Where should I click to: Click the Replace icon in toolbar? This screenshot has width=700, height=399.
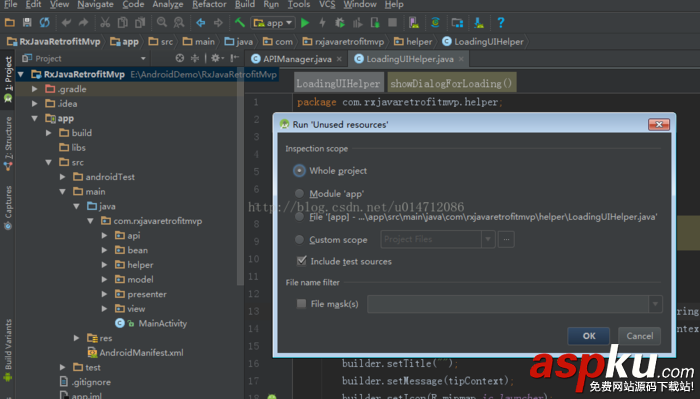tap(179, 22)
